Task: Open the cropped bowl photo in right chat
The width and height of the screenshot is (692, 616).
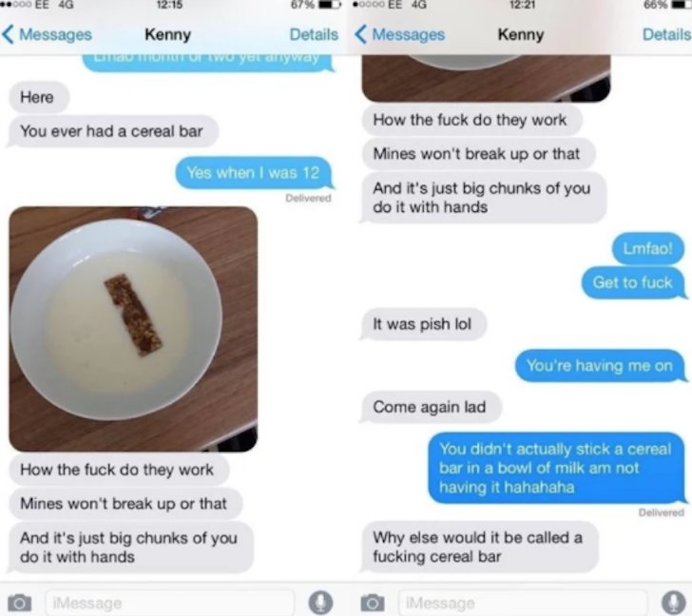Action: (x=486, y=78)
